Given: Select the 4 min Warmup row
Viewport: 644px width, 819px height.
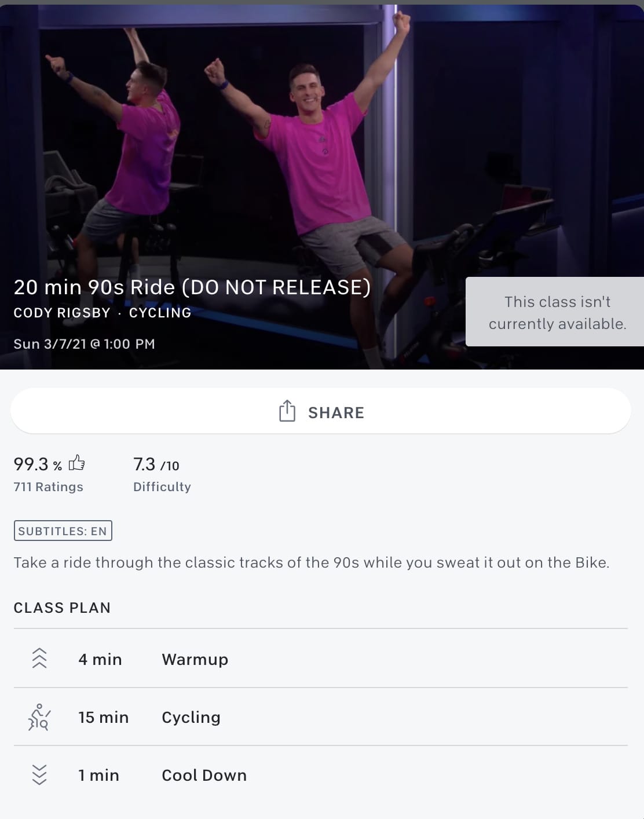Looking at the screenshot, I should pos(321,659).
